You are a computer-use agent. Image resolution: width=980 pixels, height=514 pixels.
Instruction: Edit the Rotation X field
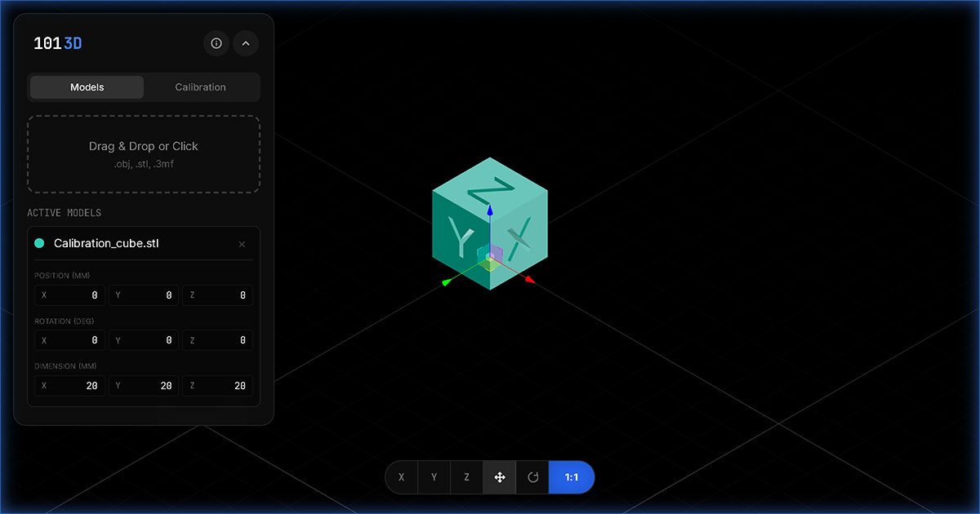point(69,340)
